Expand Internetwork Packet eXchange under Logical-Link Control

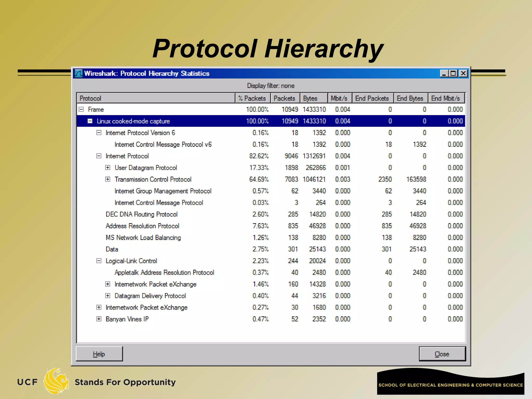pos(108,284)
